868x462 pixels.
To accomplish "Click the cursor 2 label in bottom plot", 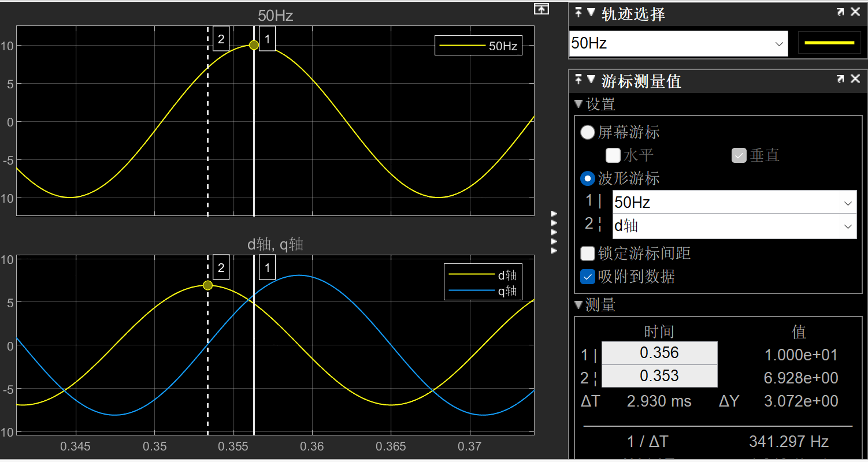I will pyautogui.click(x=221, y=267).
